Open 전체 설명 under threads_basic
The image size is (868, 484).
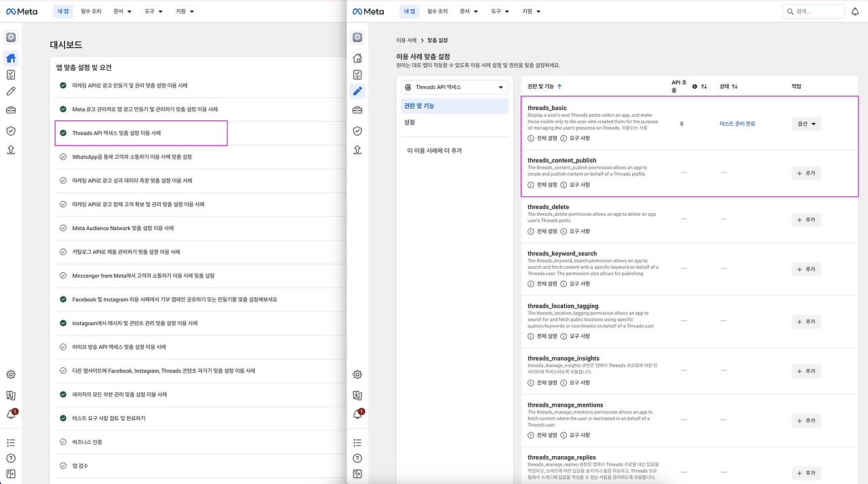[x=542, y=138]
